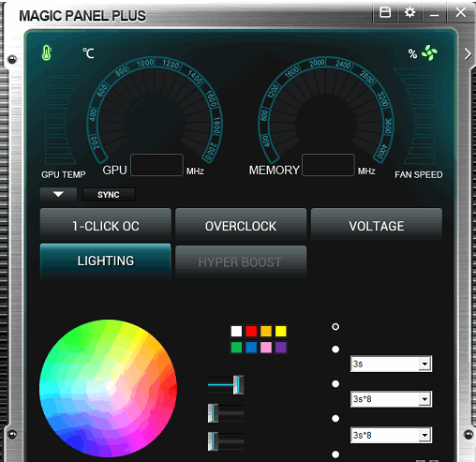Click the SYNC button
The height and width of the screenshot is (462, 476).
click(x=109, y=194)
